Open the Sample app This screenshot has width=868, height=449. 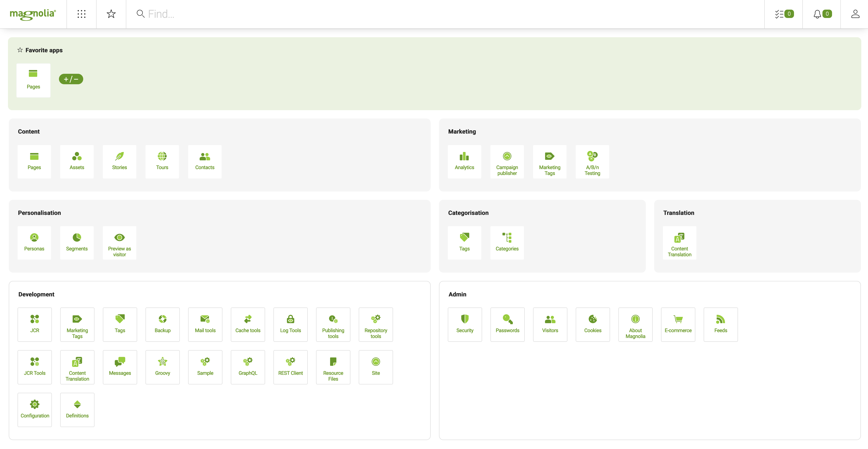[x=205, y=367]
